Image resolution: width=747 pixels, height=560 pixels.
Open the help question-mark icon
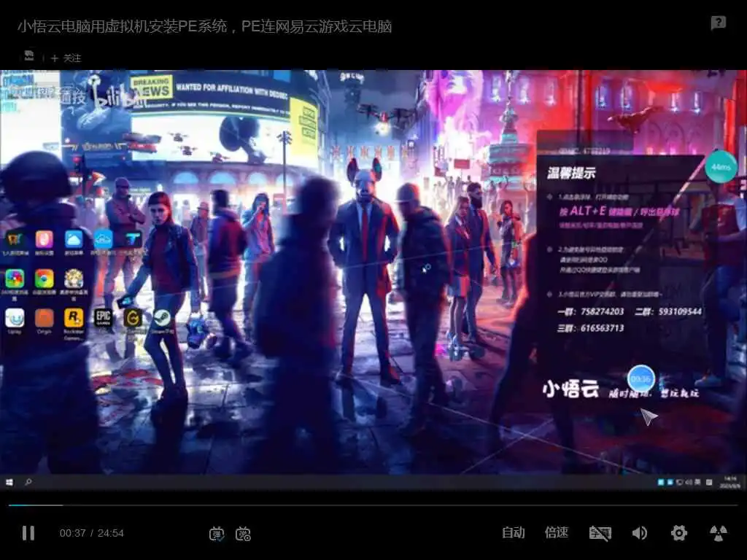point(718,23)
